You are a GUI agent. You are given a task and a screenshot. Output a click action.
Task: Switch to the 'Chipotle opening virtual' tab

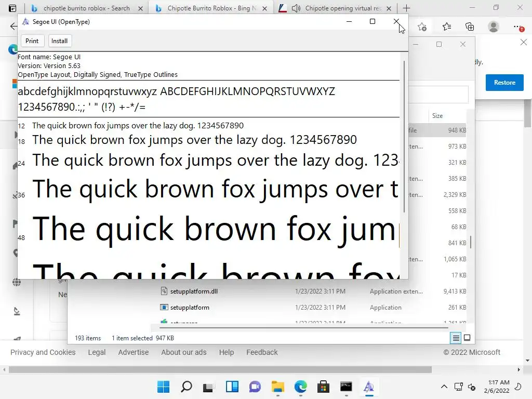point(343,8)
